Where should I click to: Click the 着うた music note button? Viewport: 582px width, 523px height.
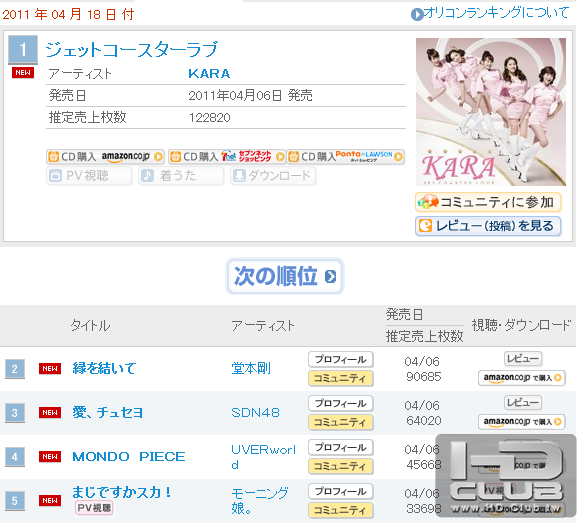coord(181,176)
